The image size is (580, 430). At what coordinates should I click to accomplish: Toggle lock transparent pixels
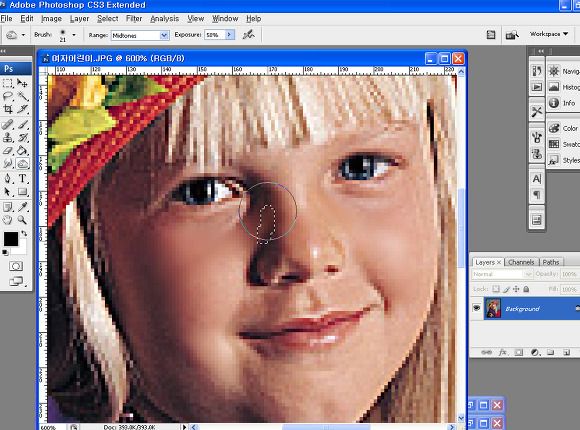[496, 289]
